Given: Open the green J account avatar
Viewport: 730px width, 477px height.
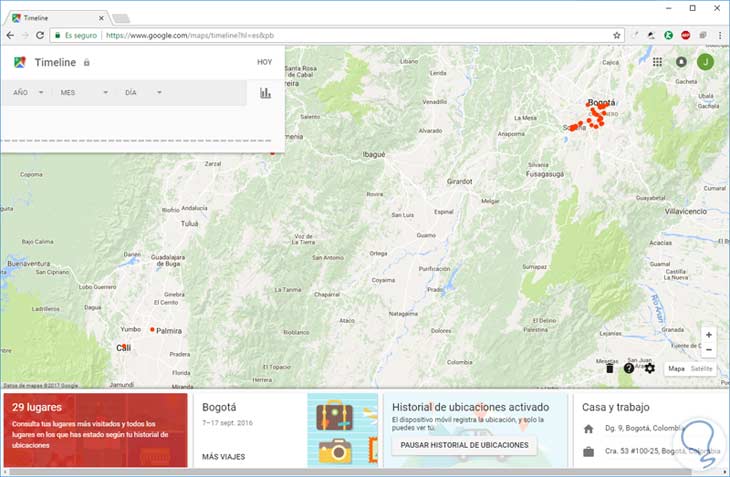Looking at the screenshot, I should pyautogui.click(x=705, y=62).
